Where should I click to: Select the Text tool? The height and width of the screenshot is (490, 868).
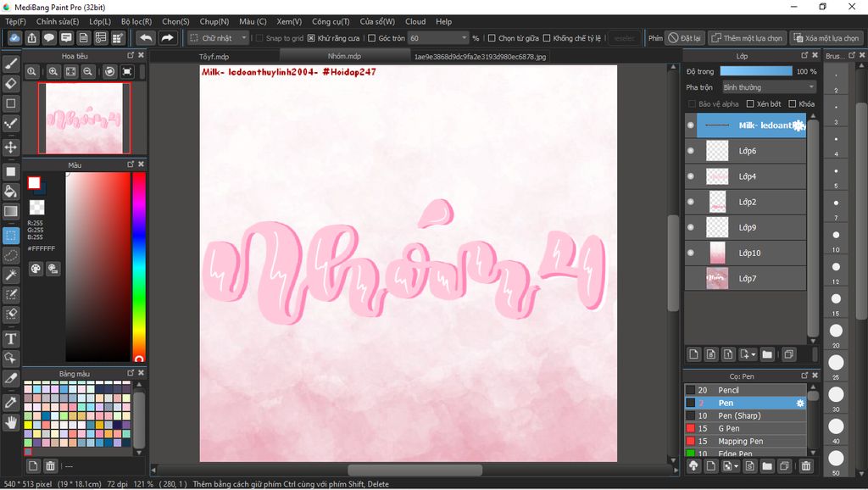click(10, 338)
